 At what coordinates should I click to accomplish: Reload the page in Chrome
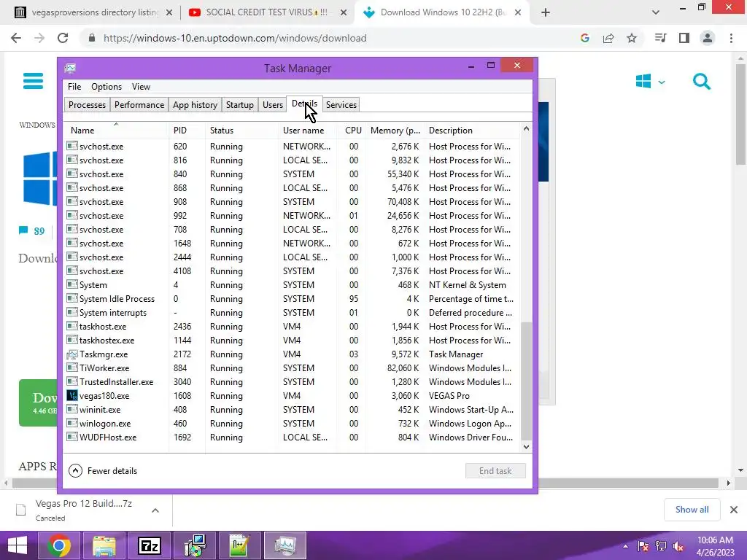63,38
